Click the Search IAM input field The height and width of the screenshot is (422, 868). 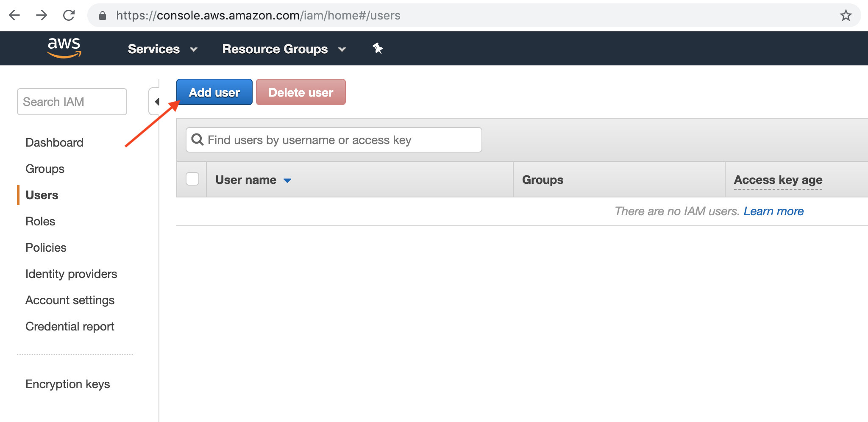(72, 102)
